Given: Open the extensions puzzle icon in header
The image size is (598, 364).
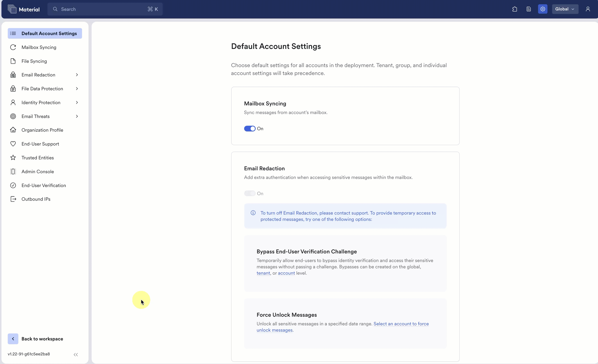Looking at the screenshot, I should 515,9.
